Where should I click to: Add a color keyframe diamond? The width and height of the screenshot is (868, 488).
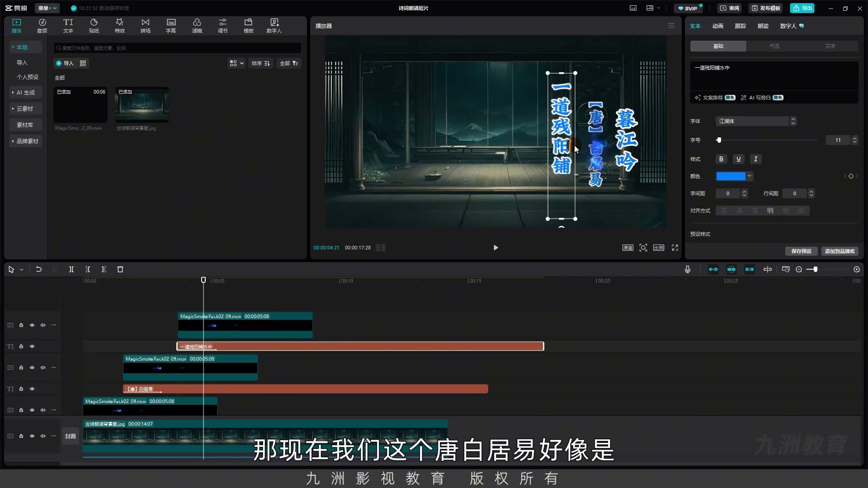pyautogui.click(x=851, y=176)
